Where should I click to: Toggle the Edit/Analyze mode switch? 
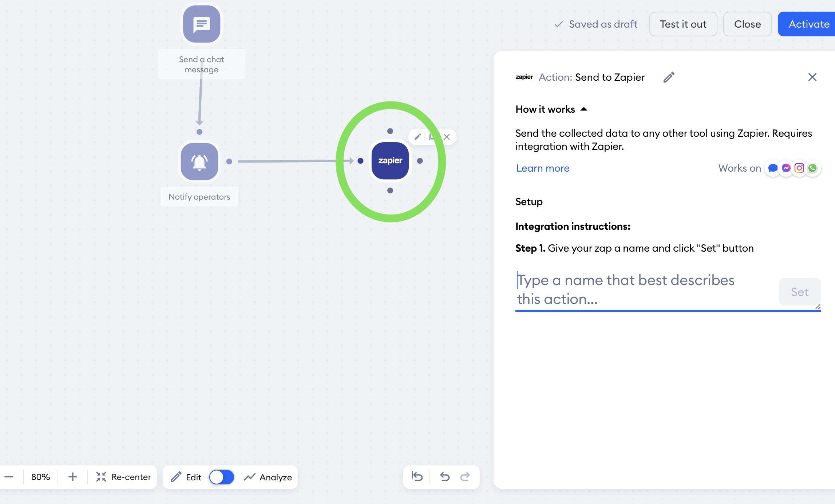pyautogui.click(x=222, y=477)
